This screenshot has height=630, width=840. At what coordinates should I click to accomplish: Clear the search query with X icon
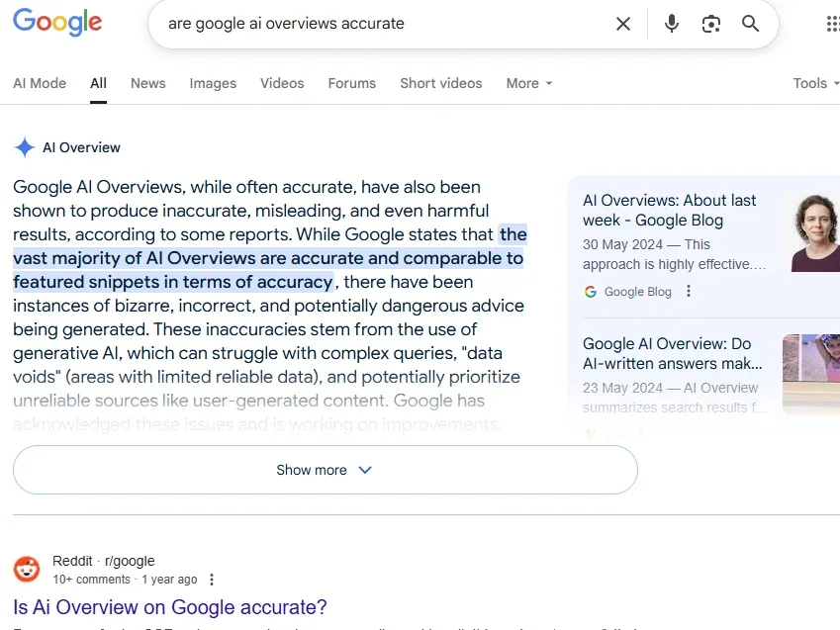tap(623, 24)
